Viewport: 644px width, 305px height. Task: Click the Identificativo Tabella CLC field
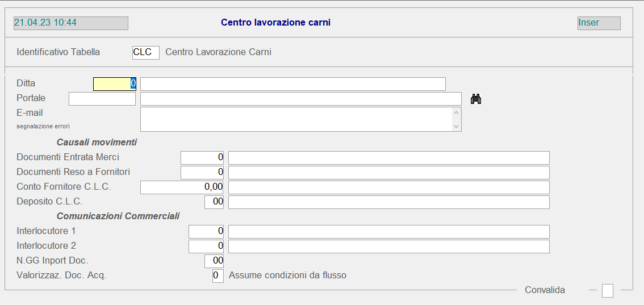145,52
